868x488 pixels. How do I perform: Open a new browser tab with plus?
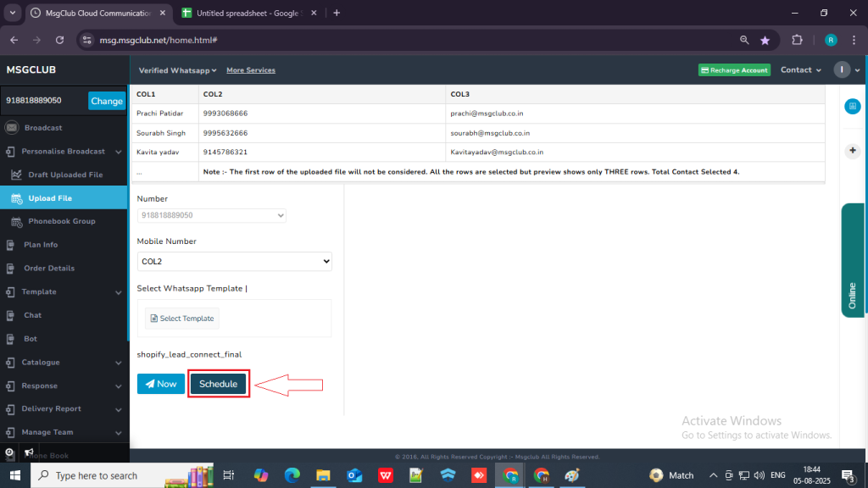point(337,13)
